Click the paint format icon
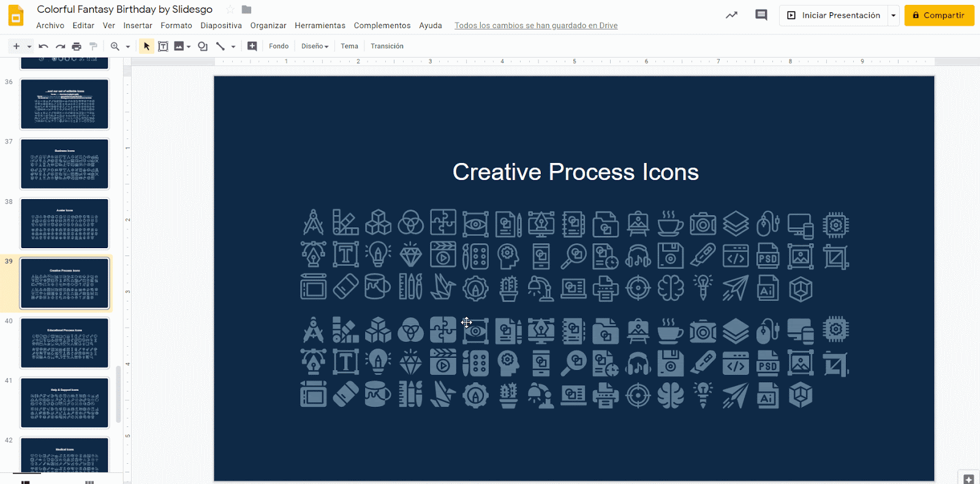Image resolution: width=980 pixels, height=484 pixels. (93, 46)
